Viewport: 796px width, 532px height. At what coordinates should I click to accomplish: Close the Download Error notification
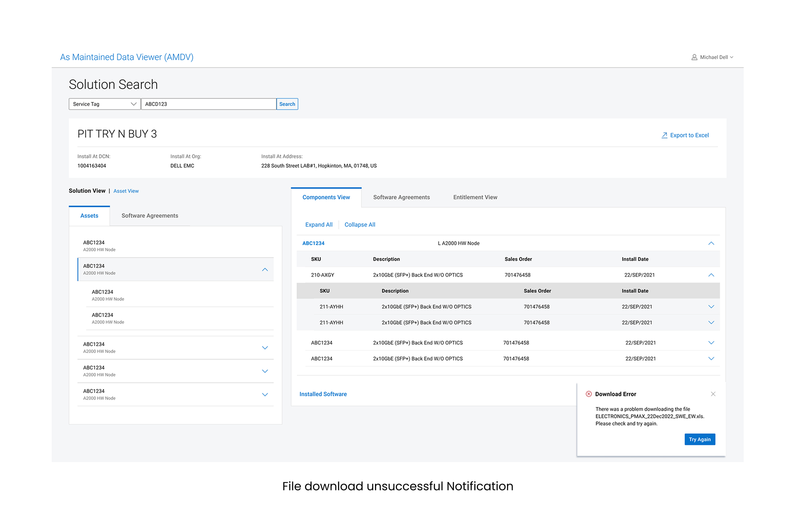(713, 394)
